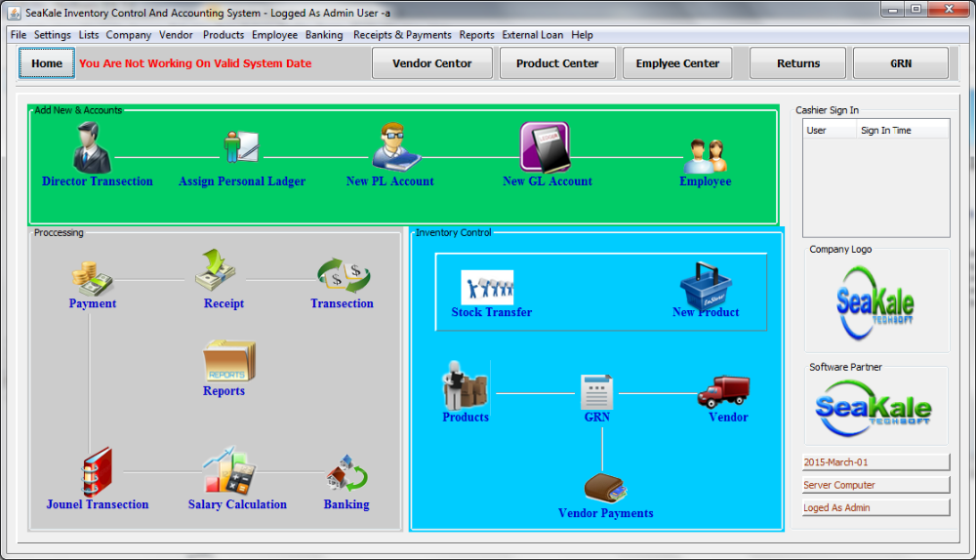Click the Home button
Screen dimensions: 976x560
(x=47, y=62)
